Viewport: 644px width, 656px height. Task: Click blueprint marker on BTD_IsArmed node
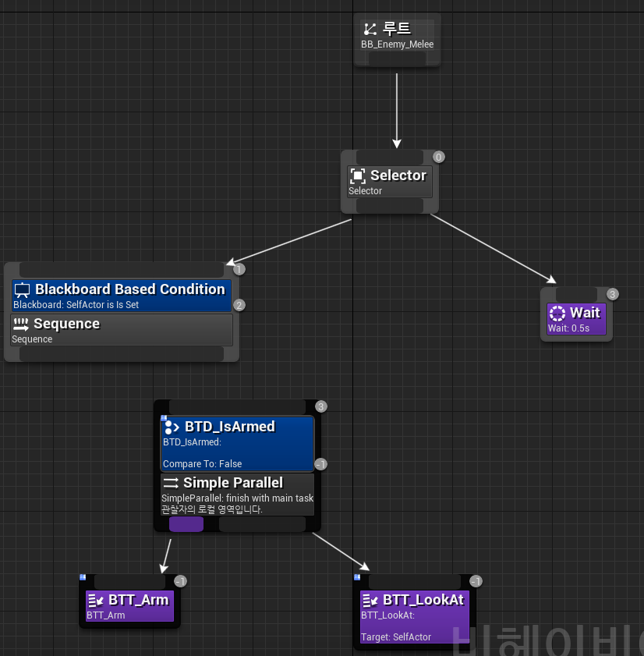[x=164, y=417]
